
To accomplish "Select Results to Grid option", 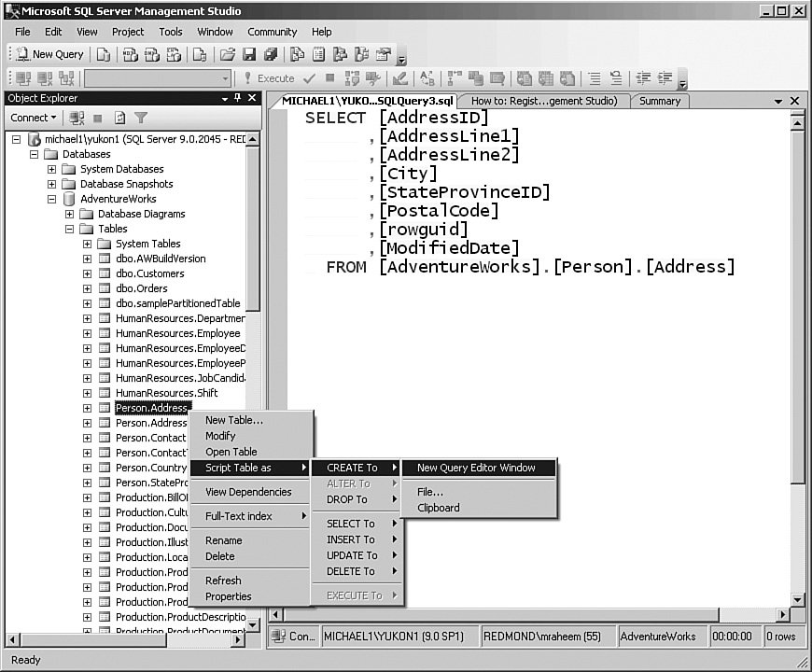I will pyautogui.click(x=546, y=78).
